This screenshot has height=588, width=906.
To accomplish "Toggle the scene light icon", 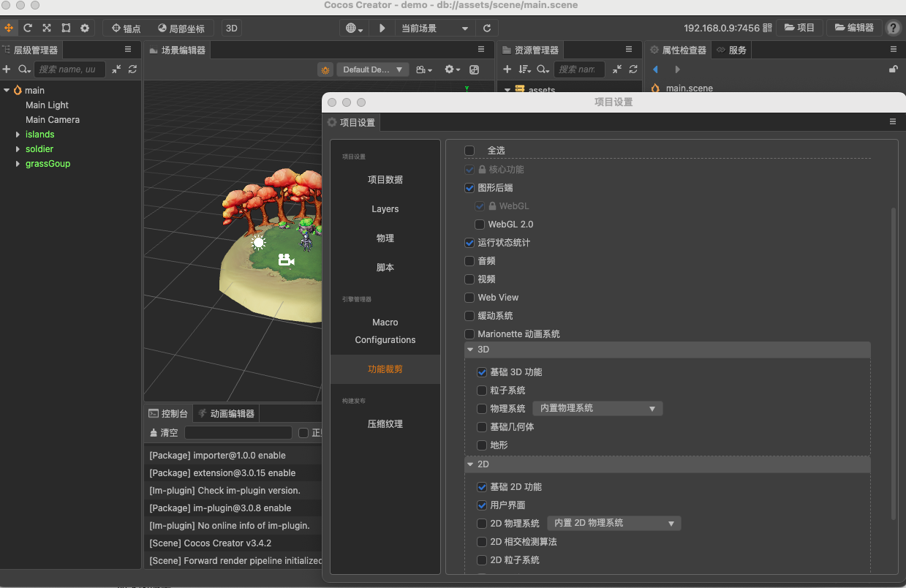I will click(325, 69).
